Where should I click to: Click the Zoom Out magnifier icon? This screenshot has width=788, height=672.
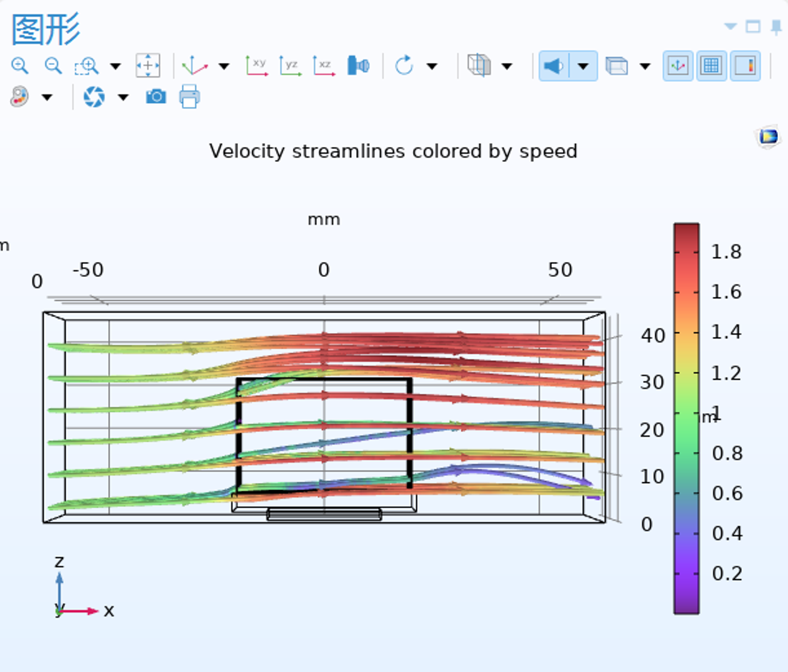pyautogui.click(x=53, y=66)
